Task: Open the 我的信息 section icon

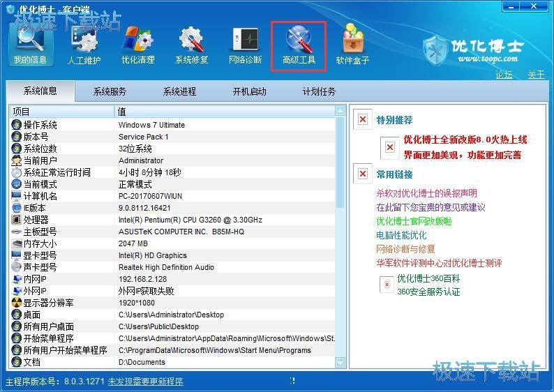Action: click(31, 43)
